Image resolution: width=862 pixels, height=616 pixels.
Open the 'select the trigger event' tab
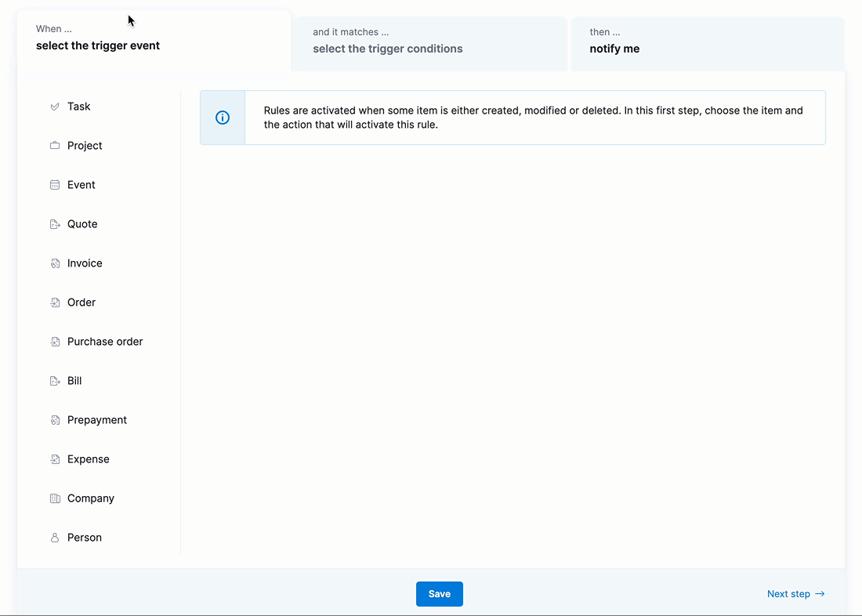coord(154,41)
